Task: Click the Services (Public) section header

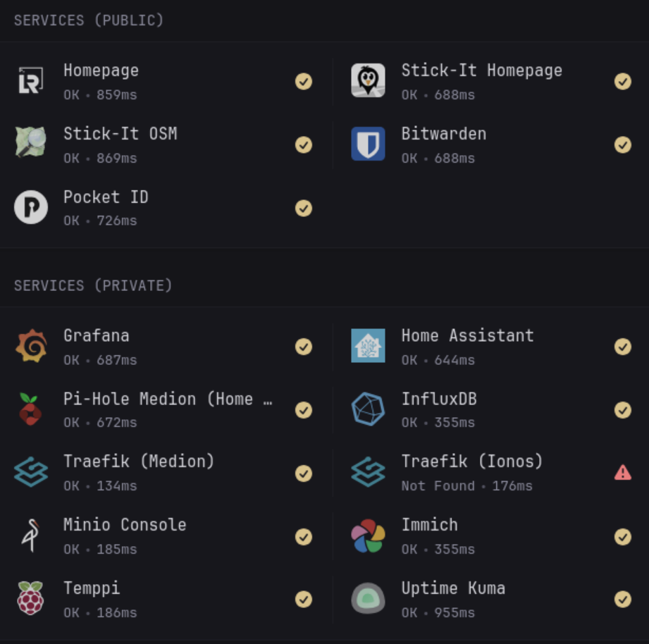Action: point(89,20)
